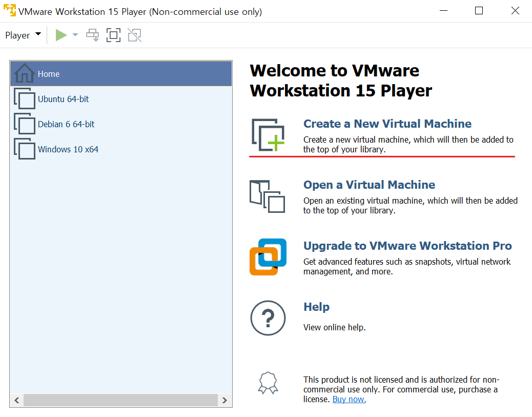Viewport: 532px width, 417px height.
Task: Click the green Power On play button
Action: 61,35
